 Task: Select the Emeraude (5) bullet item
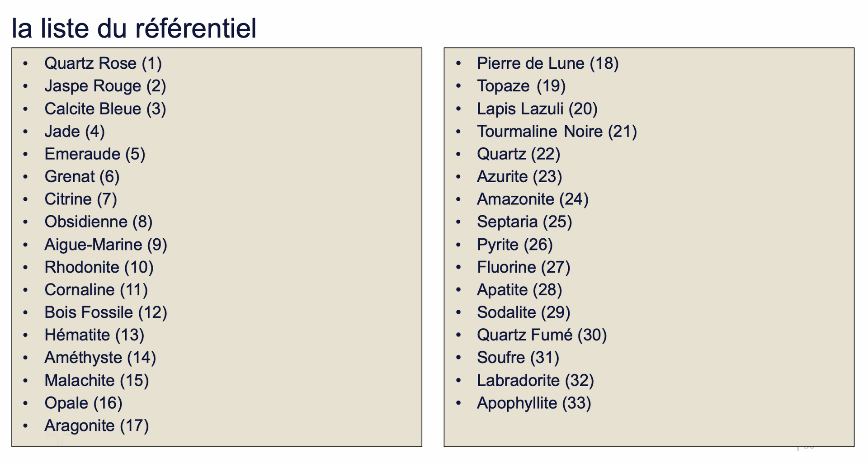click(x=94, y=154)
